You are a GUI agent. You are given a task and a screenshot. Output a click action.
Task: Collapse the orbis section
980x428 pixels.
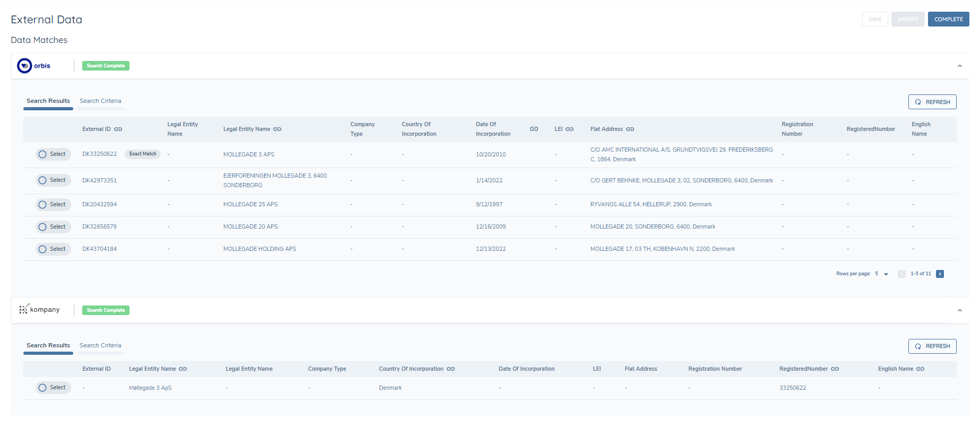click(959, 66)
